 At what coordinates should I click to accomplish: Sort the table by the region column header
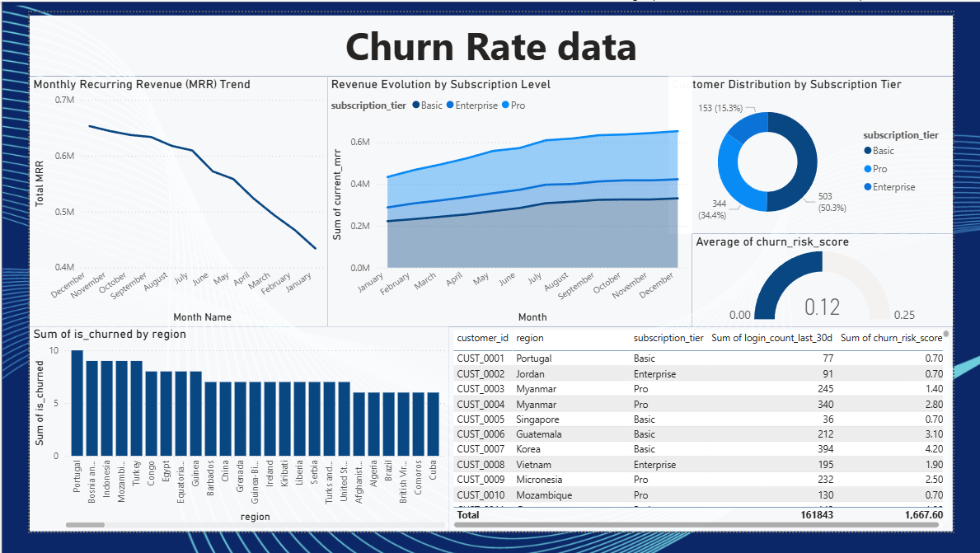click(x=530, y=338)
